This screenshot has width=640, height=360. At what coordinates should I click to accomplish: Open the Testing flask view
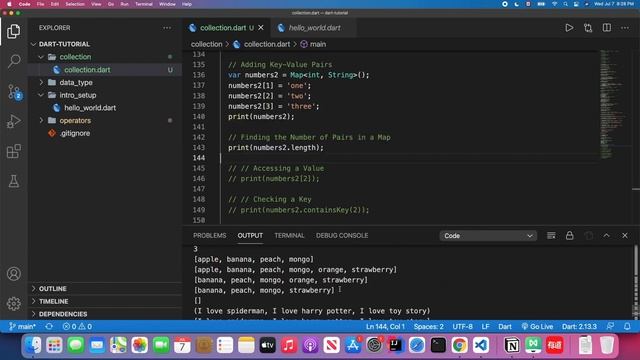tap(13, 181)
